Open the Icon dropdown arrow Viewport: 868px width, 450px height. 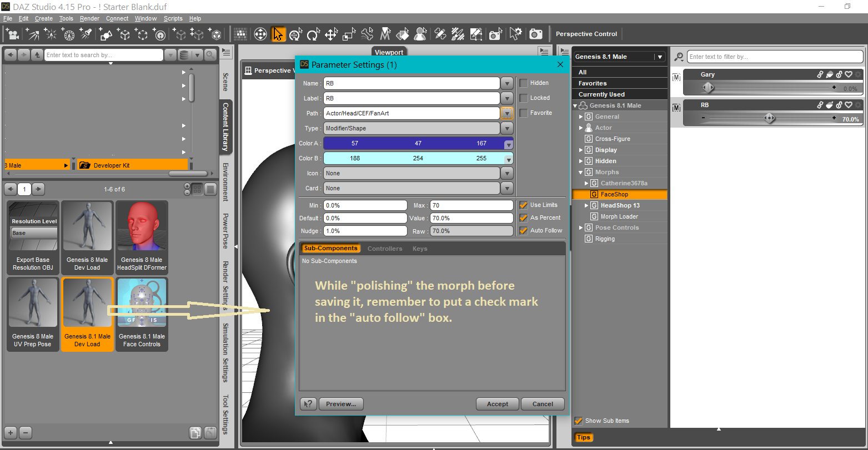[x=507, y=173]
